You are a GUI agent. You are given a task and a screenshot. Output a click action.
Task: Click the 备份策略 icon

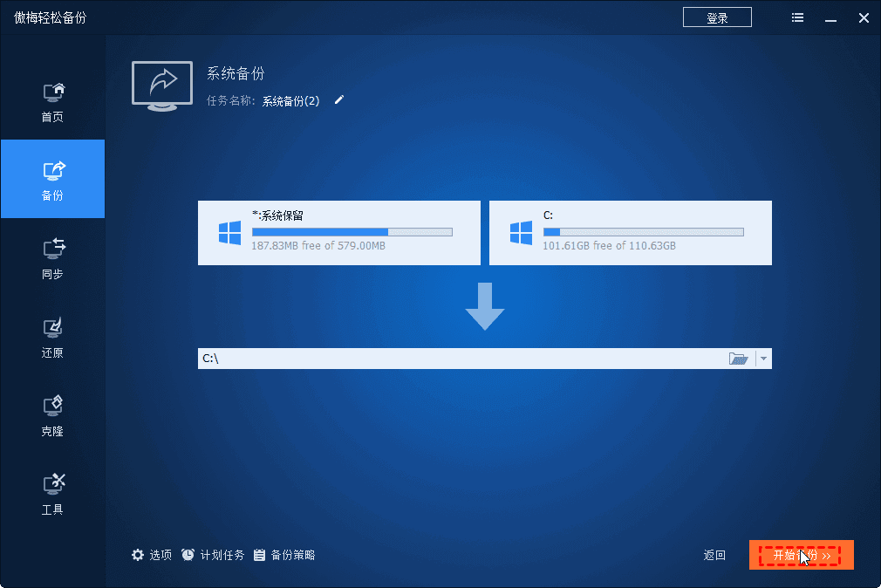tap(258, 554)
